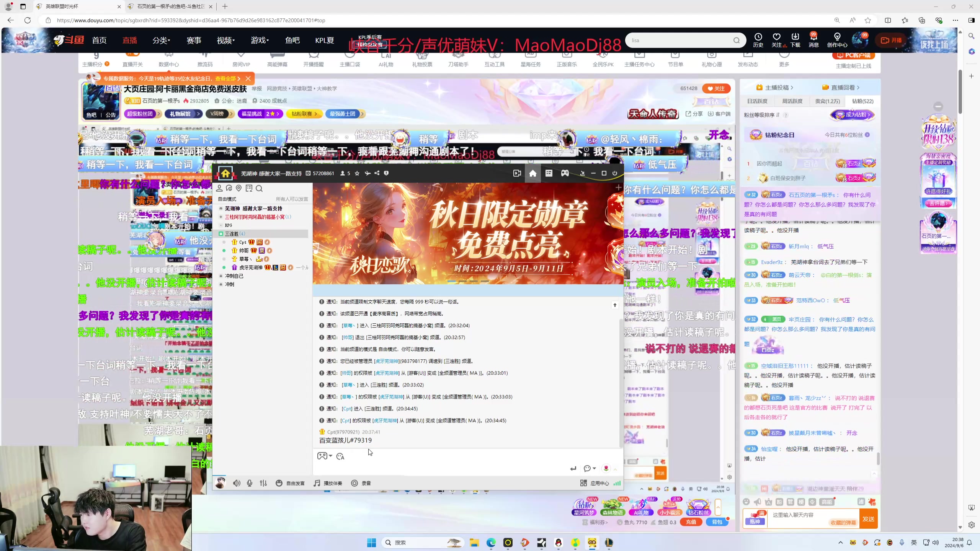Click the YY video play panel icon
This screenshot has height=551, width=980.
tap(517, 173)
